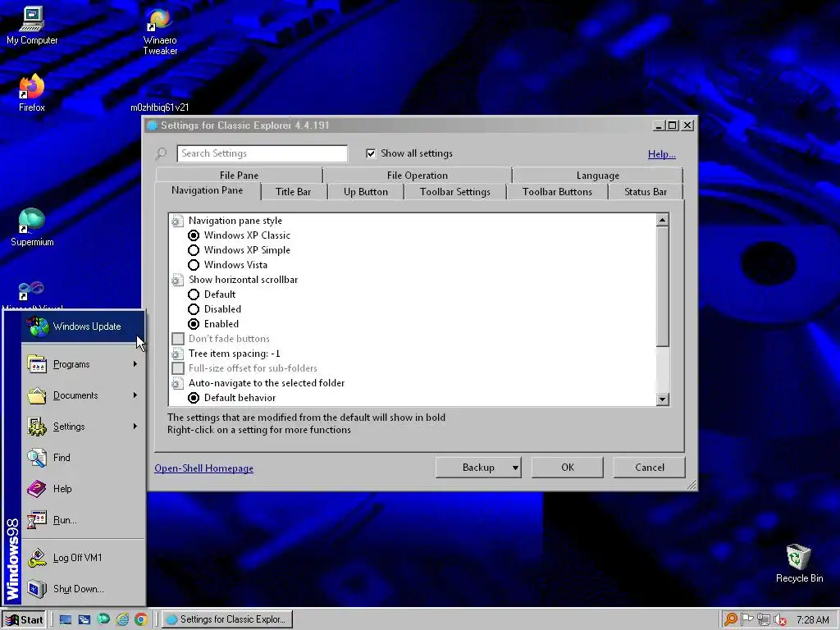Click the Shut Down icon in Start menu
840x630 pixels.
(36, 589)
